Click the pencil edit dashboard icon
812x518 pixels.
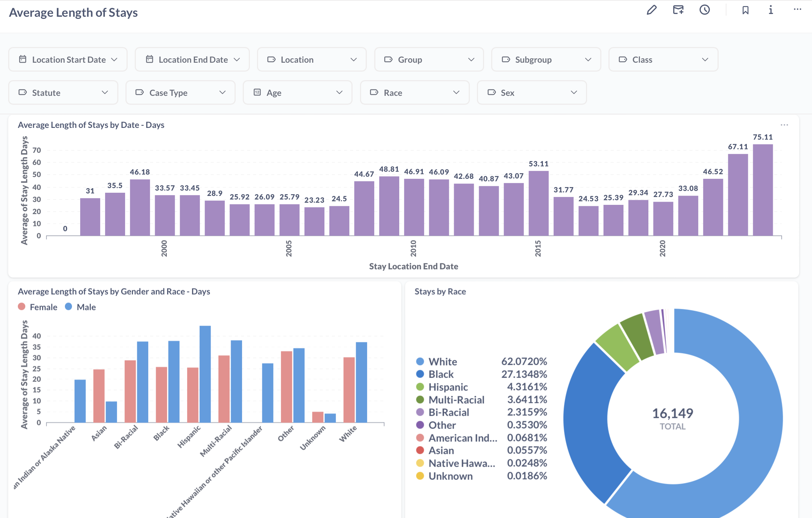(x=652, y=10)
